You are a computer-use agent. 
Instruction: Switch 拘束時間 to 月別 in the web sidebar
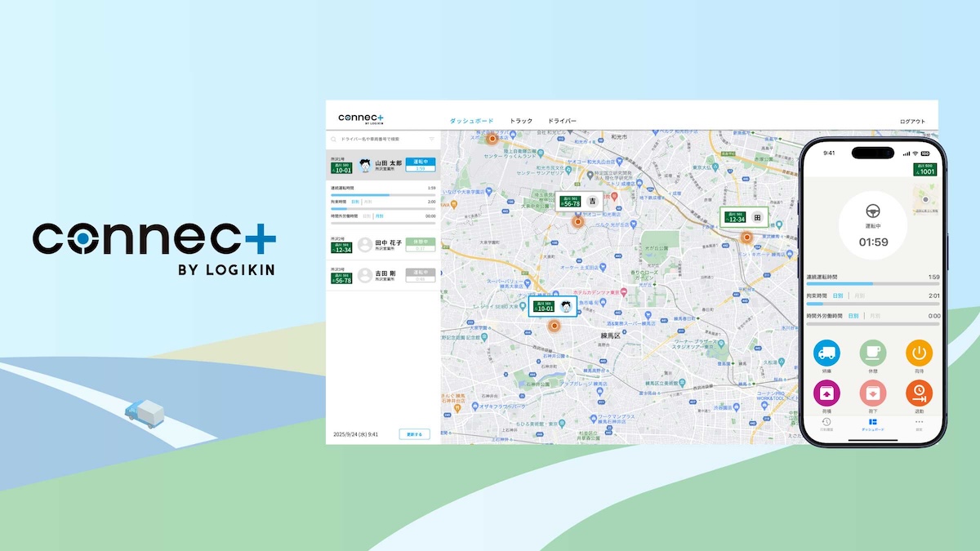tap(367, 201)
